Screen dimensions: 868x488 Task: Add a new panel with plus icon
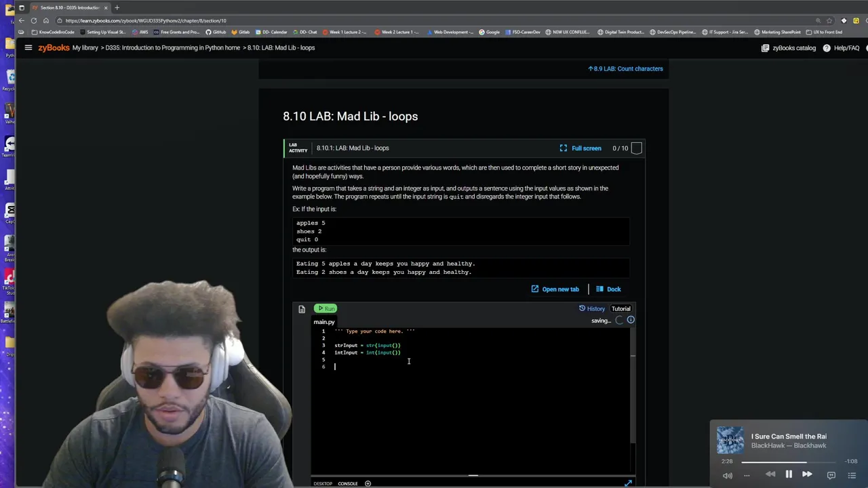coord(368,483)
